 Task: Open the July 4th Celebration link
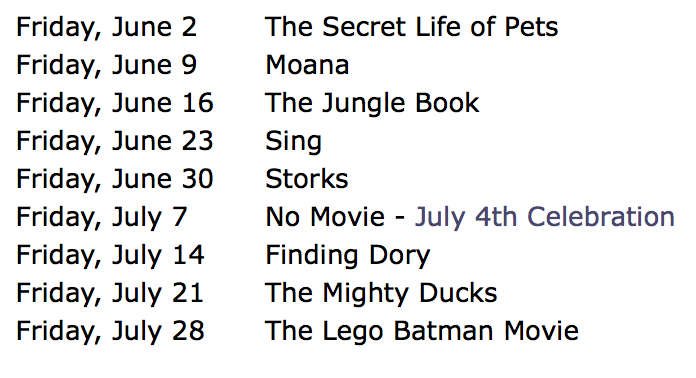(x=545, y=217)
